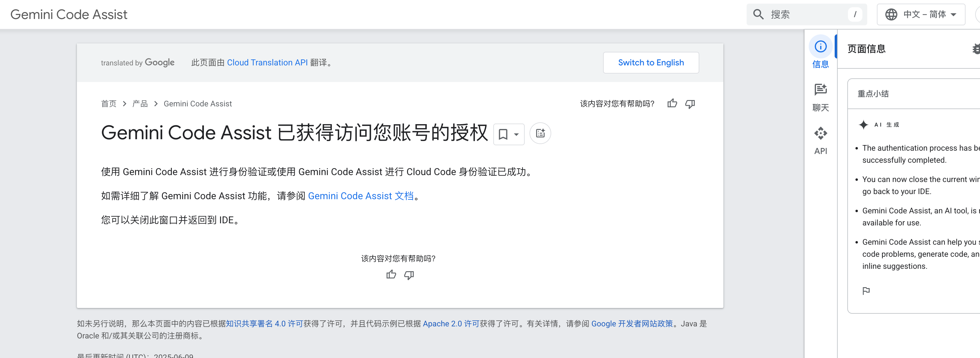The width and height of the screenshot is (980, 358).
Task: Click the slash shortcut hint in search
Action: [x=855, y=14]
